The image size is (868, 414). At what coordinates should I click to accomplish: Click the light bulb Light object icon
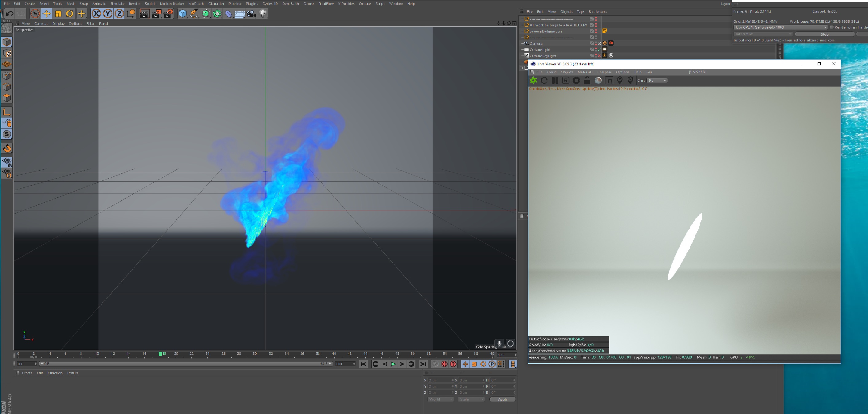coord(263,14)
